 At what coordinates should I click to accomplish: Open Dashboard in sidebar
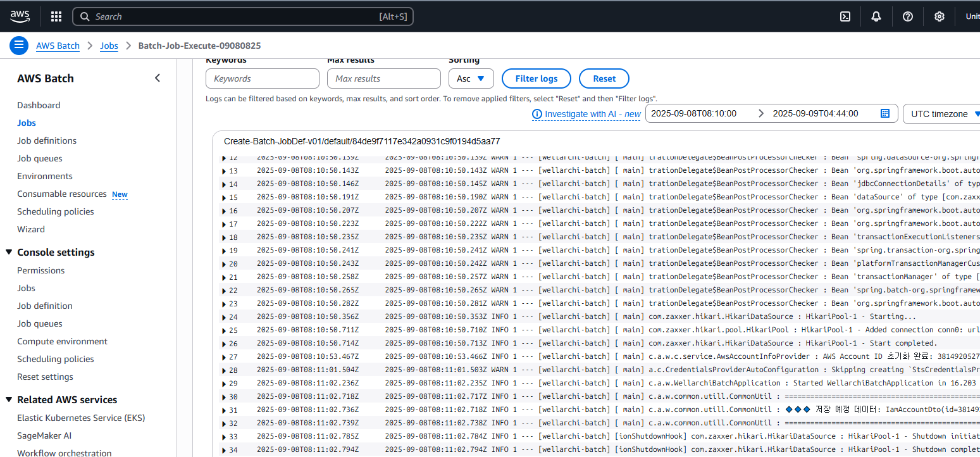point(39,105)
